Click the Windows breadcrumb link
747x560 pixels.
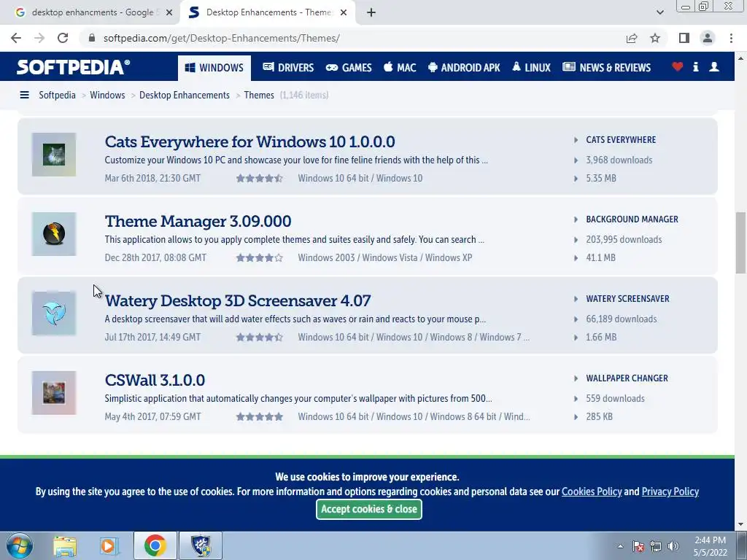(x=107, y=96)
